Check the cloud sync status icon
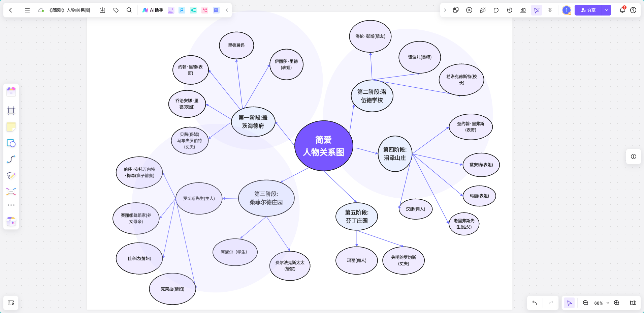The width and height of the screenshot is (644, 313). [x=41, y=10]
